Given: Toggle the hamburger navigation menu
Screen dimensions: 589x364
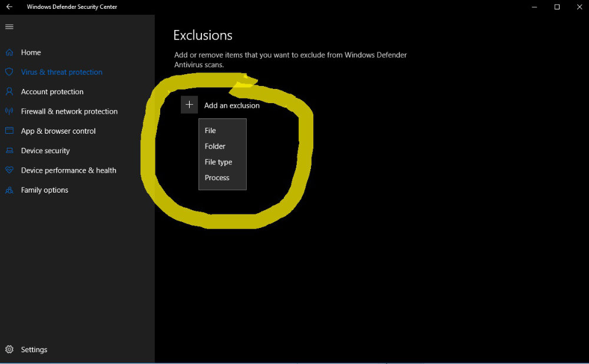Looking at the screenshot, I should click(x=9, y=27).
